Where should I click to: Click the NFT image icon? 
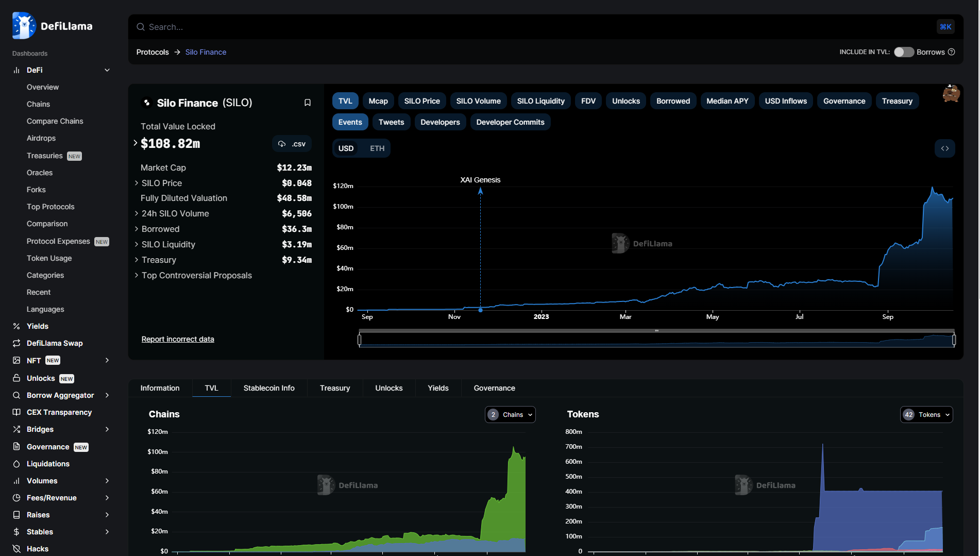click(x=16, y=361)
